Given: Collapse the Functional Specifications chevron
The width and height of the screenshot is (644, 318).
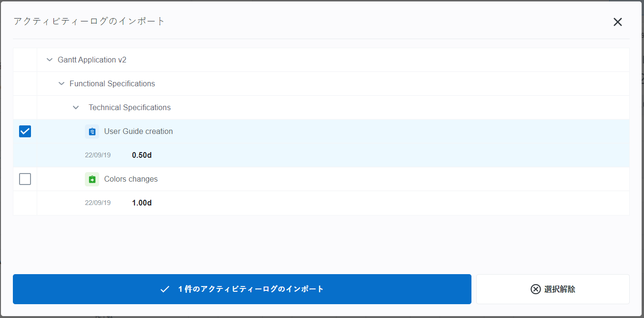Looking at the screenshot, I should (x=61, y=84).
